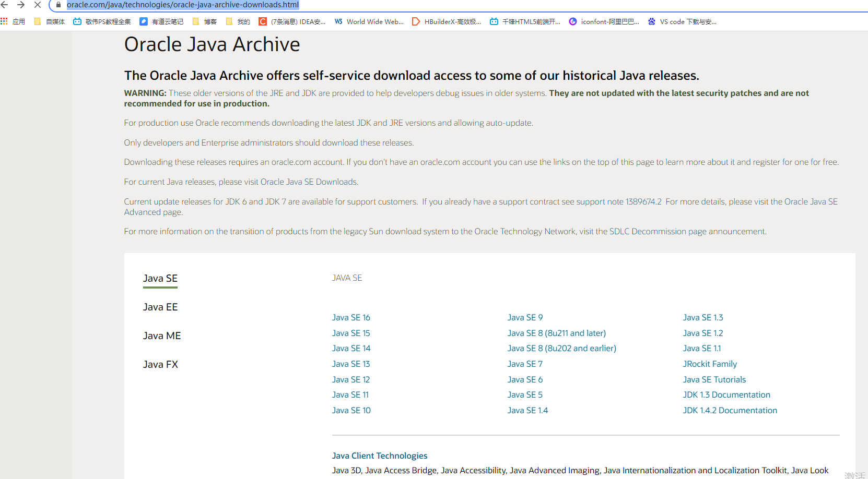Image resolution: width=868 pixels, height=479 pixels.
Task: Select the Java ME tab
Action: click(162, 336)
